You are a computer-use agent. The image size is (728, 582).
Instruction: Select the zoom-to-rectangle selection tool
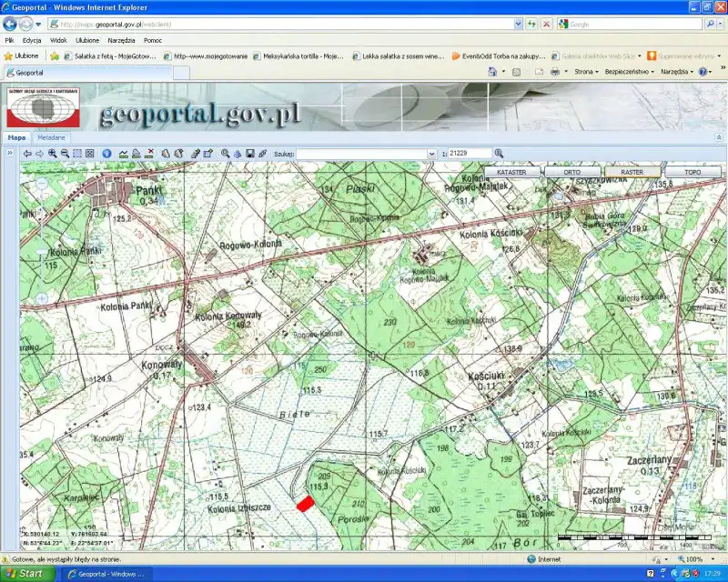click(77, 154)
